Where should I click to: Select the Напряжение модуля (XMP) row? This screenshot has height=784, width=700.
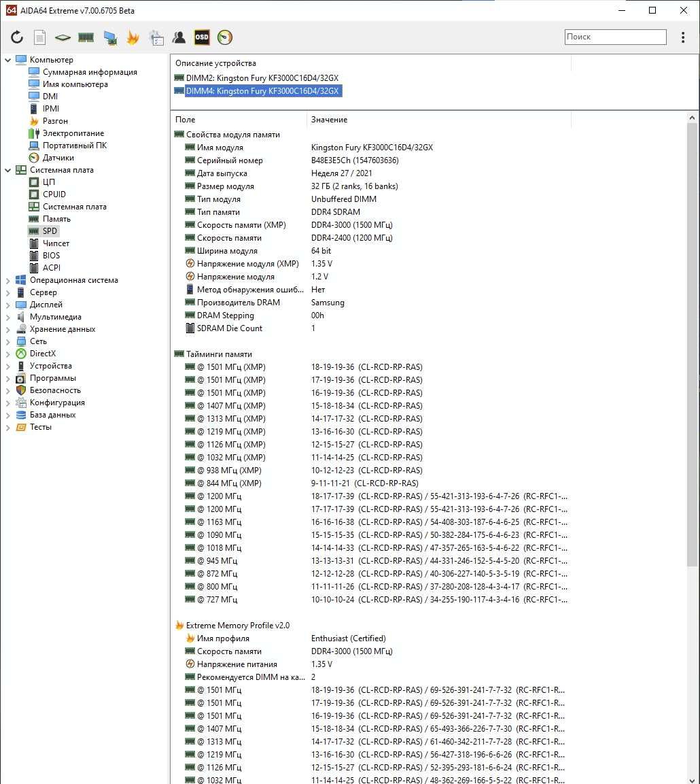click(370, 264)
